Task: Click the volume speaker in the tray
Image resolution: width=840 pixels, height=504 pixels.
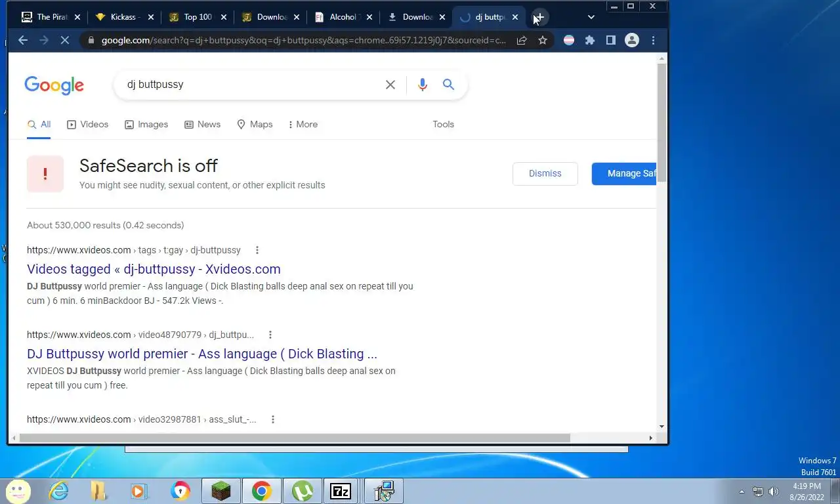Action: (774, 492)
